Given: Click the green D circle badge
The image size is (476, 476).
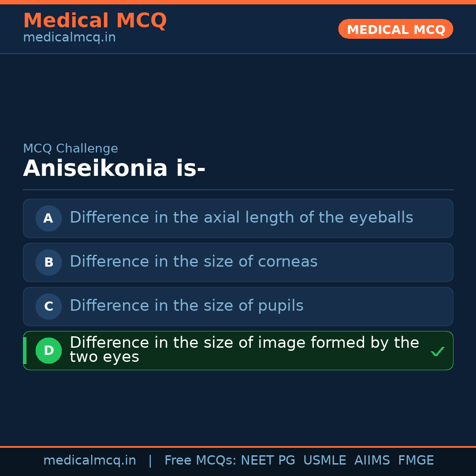Looking at the screenshot, I should pyautogui.click(x=48, y=350).
